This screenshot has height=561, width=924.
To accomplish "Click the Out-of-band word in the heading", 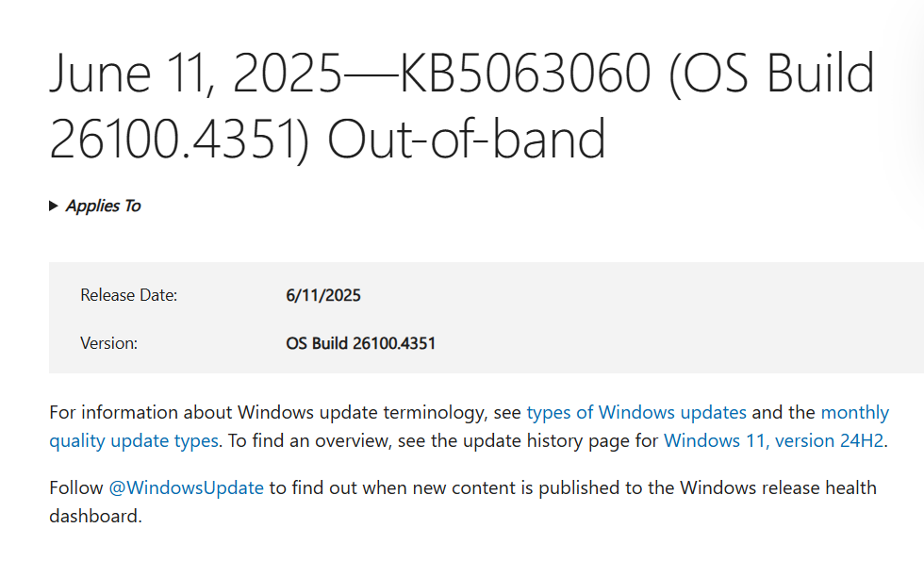I will (x=467, y=139).
